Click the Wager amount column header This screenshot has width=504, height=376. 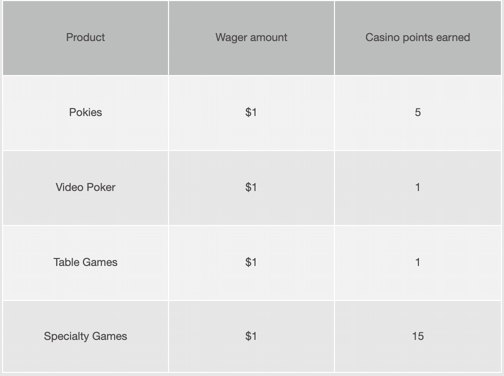point(251,37)
